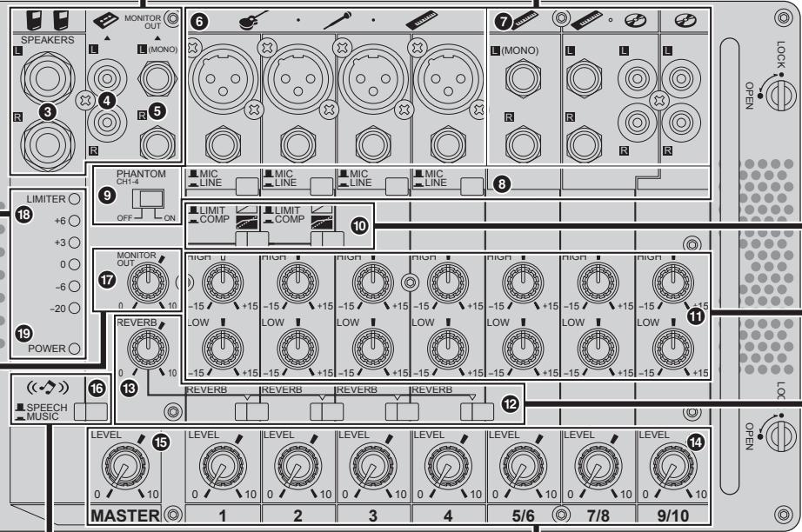
Task: Toggle the channel 1 LIMIT/COMP switch
Action: [251, 239]
